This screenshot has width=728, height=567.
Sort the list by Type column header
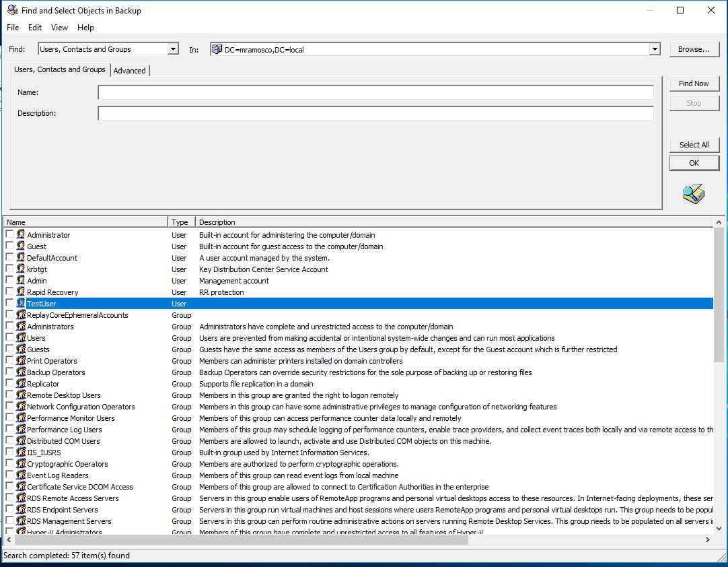[181, 222]
